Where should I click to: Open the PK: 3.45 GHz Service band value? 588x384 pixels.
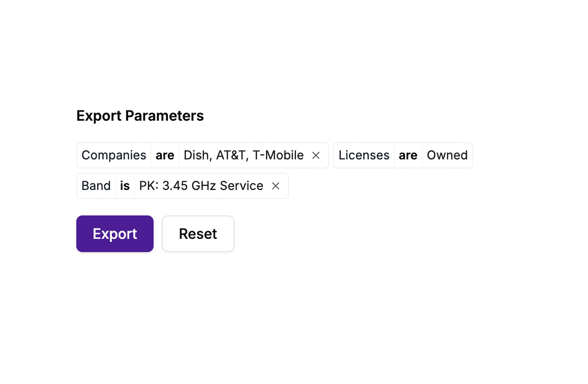coord(201,186)
